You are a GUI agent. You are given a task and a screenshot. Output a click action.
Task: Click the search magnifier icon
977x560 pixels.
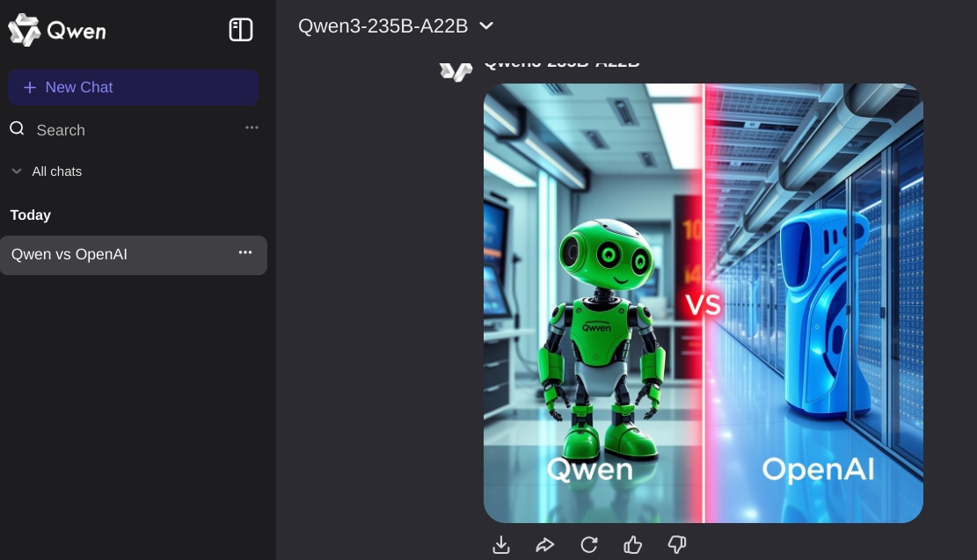17,128
